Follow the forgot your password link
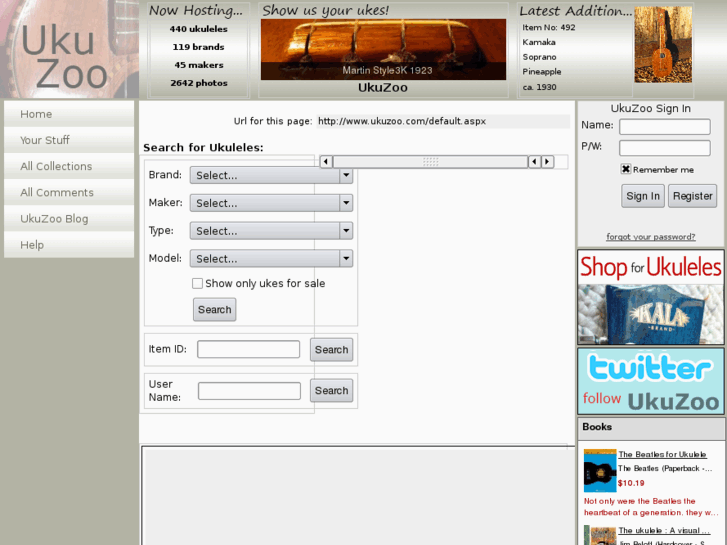727x545 pixels. 650,237
